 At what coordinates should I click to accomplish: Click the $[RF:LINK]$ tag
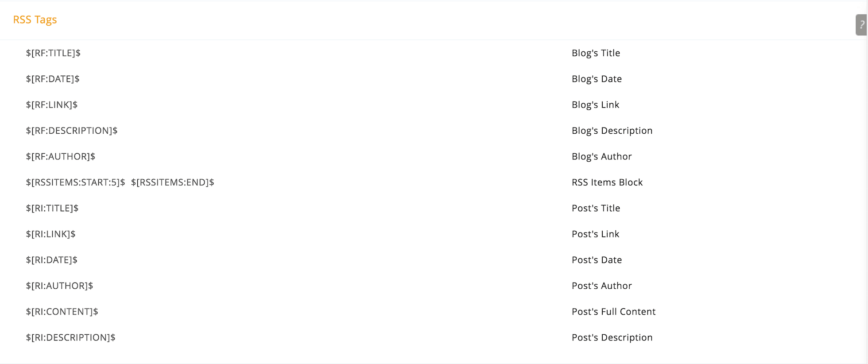(52, 105)
